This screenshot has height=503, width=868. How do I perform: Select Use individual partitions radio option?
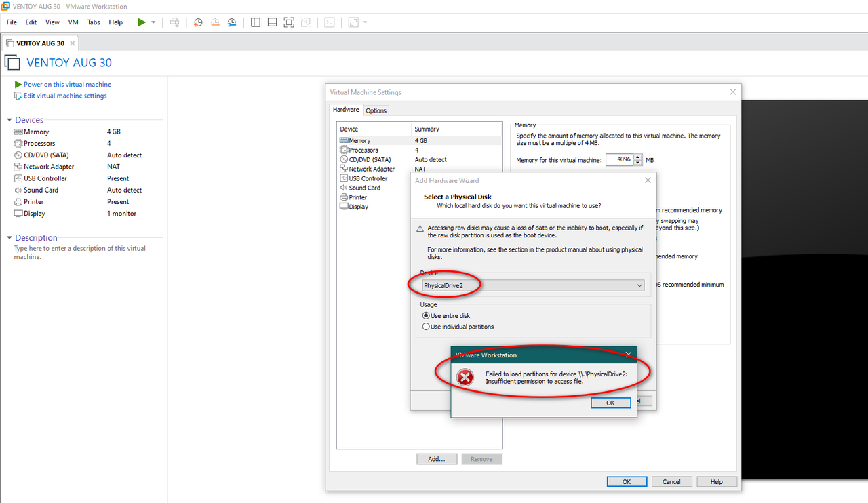[x=458, y=327]
